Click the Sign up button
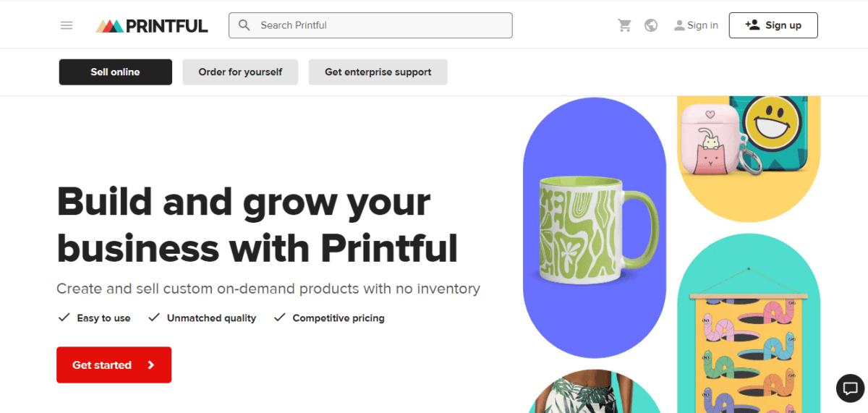868x413 pixels. click(x=773, y=25)
